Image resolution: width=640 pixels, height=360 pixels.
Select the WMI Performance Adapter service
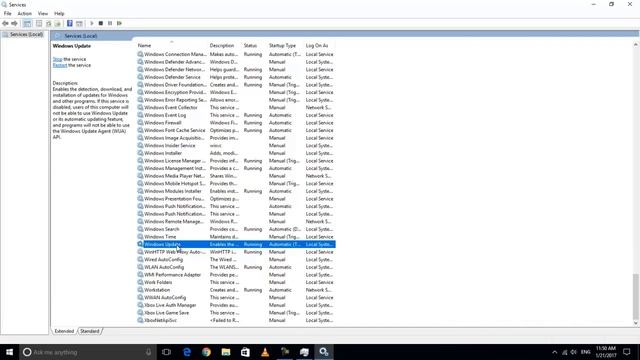coord(236,275)
